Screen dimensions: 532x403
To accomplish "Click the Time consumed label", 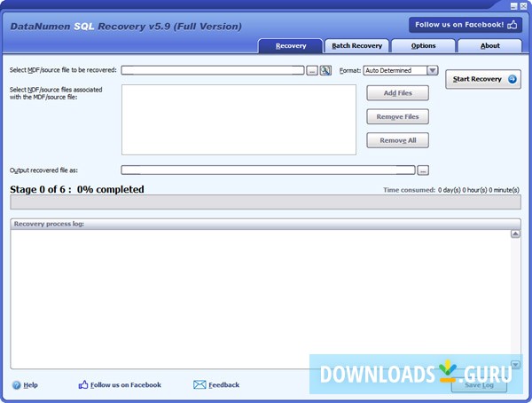I will [x=409, y=190].
